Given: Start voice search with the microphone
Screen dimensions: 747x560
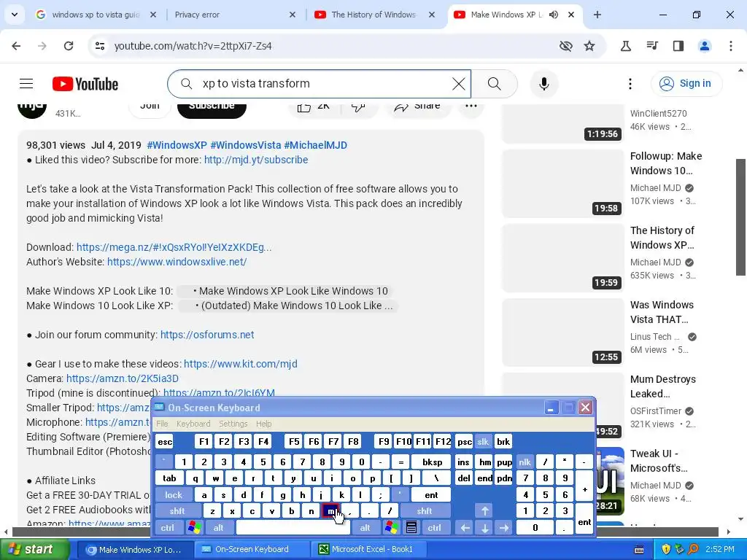Looking at the screenshot, I should point(543,84).
